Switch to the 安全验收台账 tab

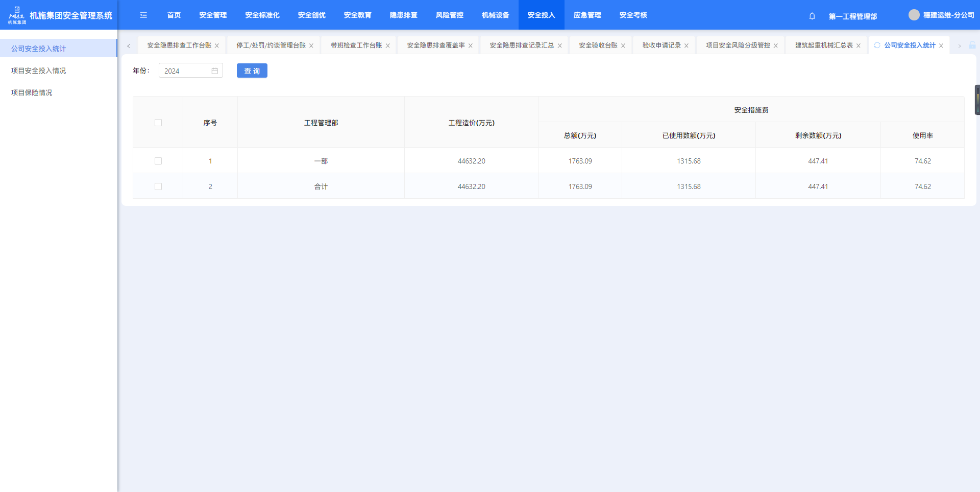(x=598, y=45)
